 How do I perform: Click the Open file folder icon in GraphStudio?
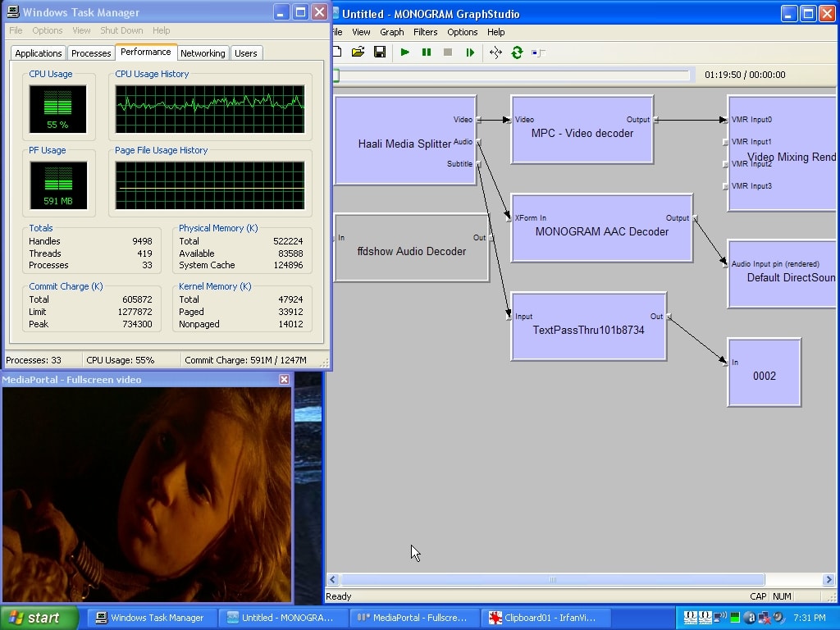pos(358,52)
